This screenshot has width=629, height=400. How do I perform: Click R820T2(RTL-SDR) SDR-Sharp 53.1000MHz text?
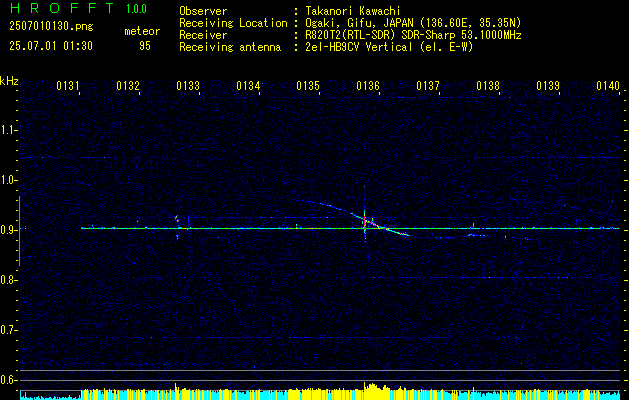(x=413, y=35)
